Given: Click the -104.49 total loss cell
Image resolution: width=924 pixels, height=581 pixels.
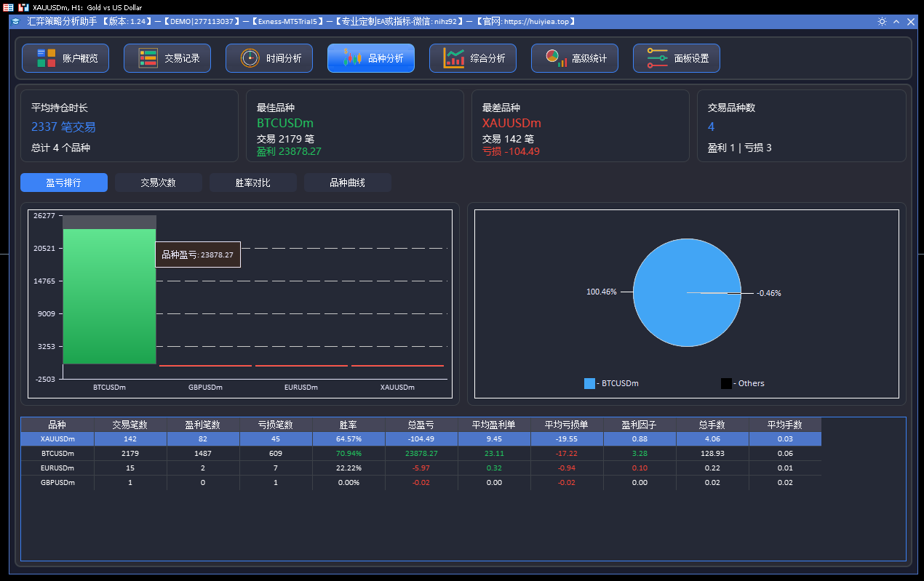Looking at the screenshot, I should 421,439.
